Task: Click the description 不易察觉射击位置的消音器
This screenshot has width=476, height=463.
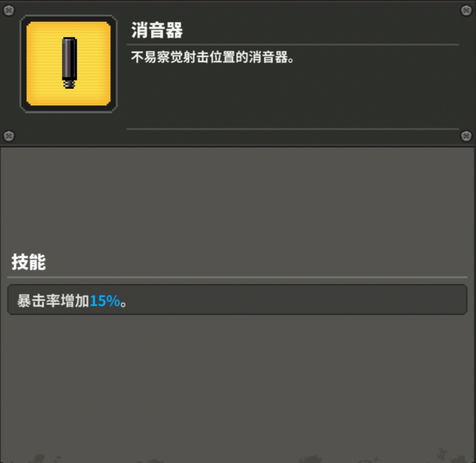Action: [212, 57]
